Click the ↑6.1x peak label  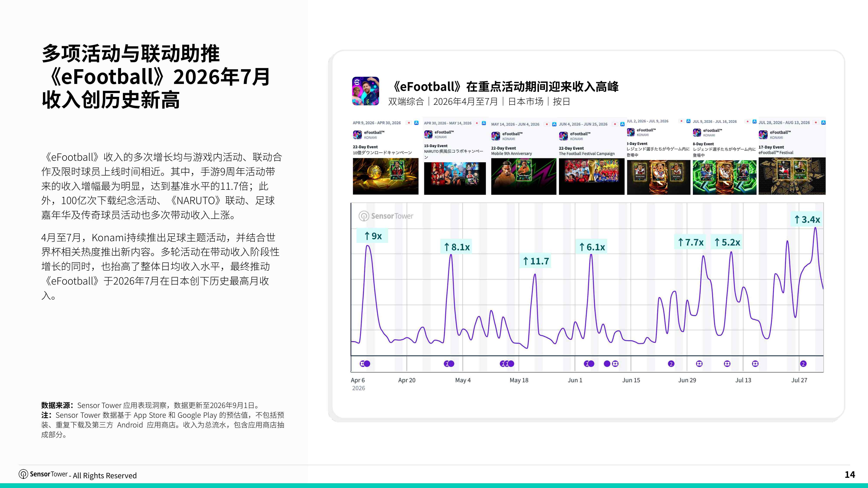tap(592, 247)
